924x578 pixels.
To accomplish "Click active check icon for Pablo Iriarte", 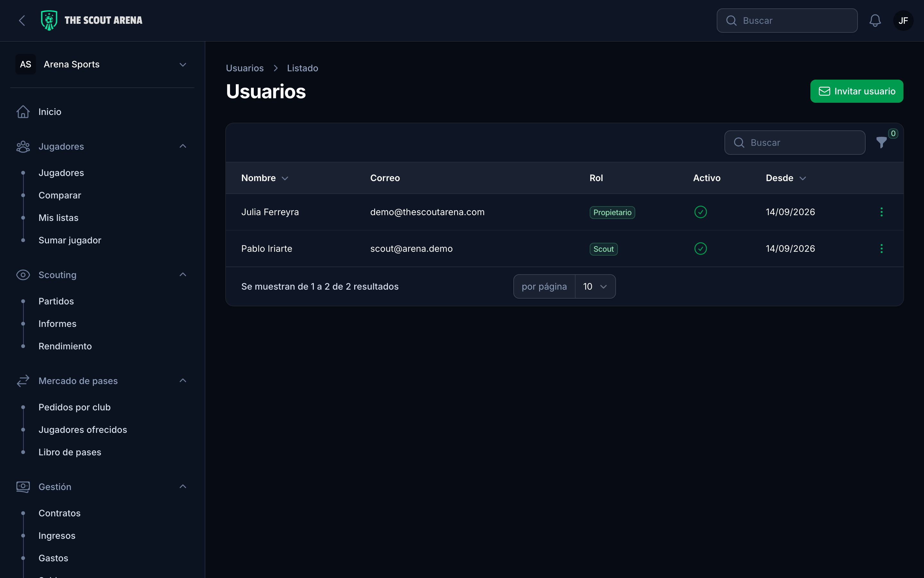I will pyautogui.click(x=700, y=249).
